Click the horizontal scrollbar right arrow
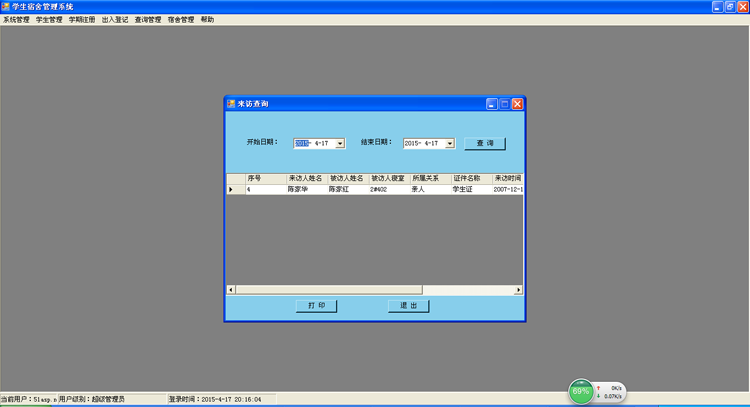 point(518,290)
